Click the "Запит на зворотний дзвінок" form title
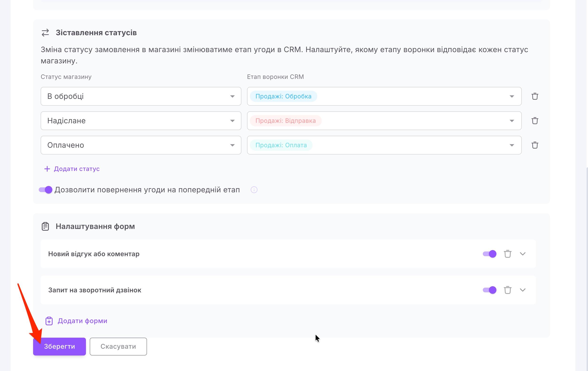 [x=95, y=290]
